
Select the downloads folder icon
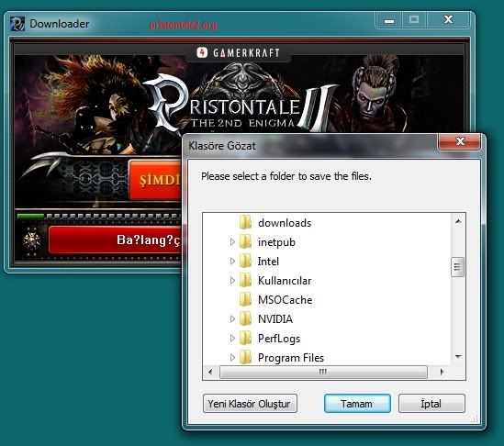click(x=246, y=222)
